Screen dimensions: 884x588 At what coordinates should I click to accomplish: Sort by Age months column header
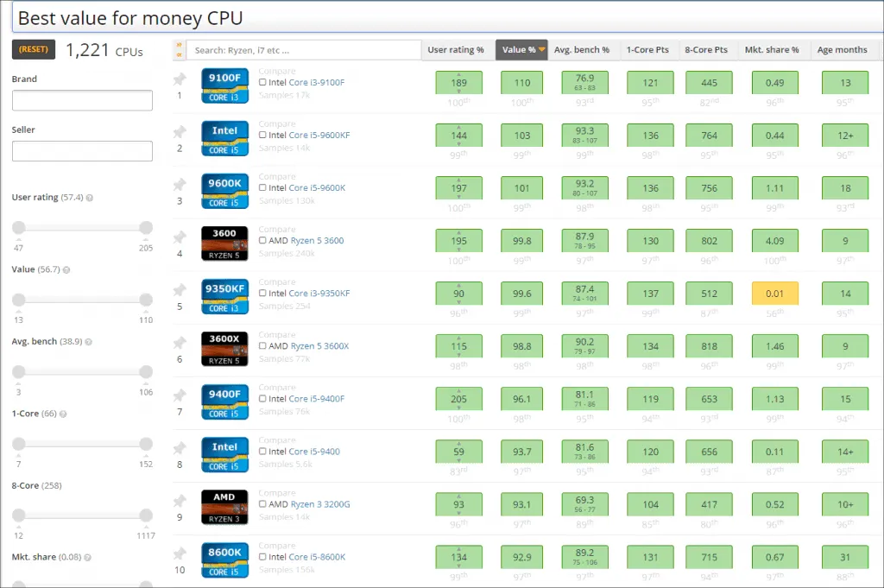coord(844,50)
